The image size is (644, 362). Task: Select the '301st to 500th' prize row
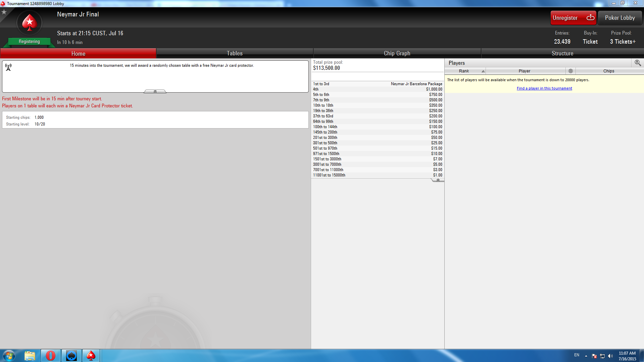click(378, 143)
